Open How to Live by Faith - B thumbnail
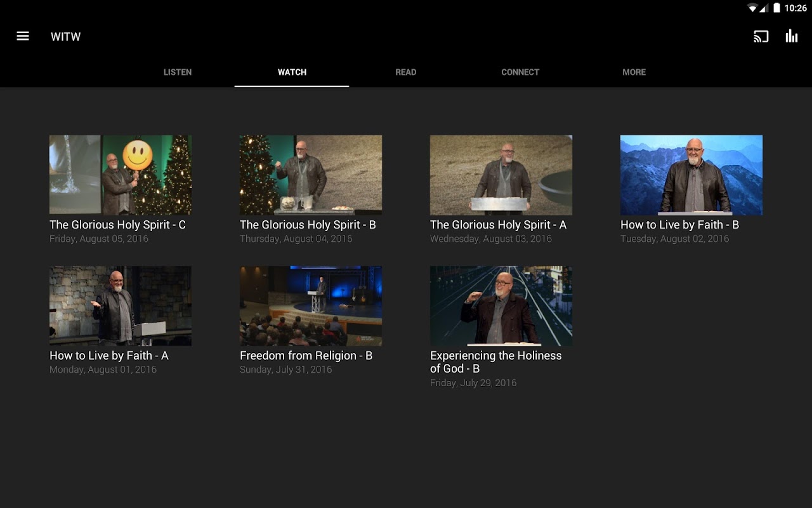This screenshot has width=812, height=508. coord(691,175)
